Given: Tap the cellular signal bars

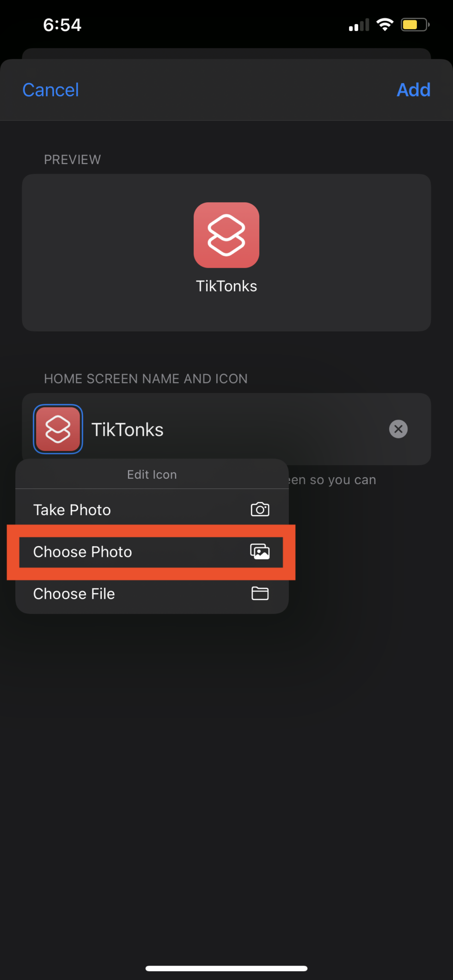Looking at the screenshot, I should (x=359, y=25).
